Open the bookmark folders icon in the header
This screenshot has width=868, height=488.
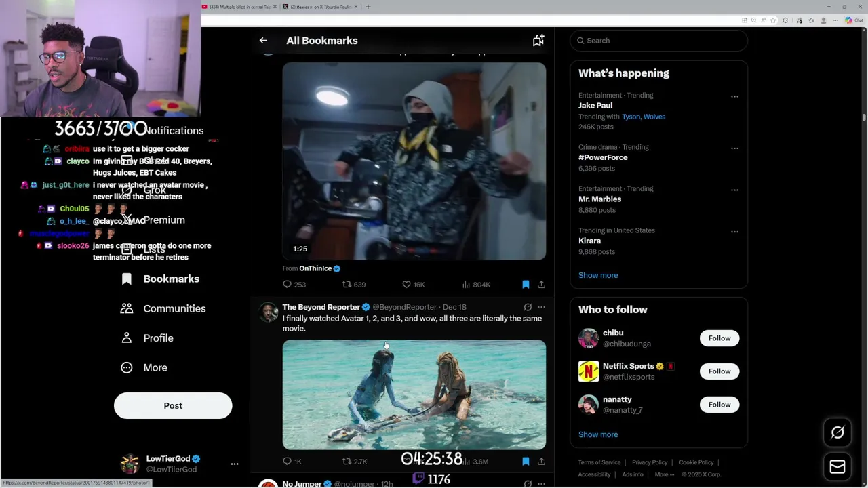[538, 41]
